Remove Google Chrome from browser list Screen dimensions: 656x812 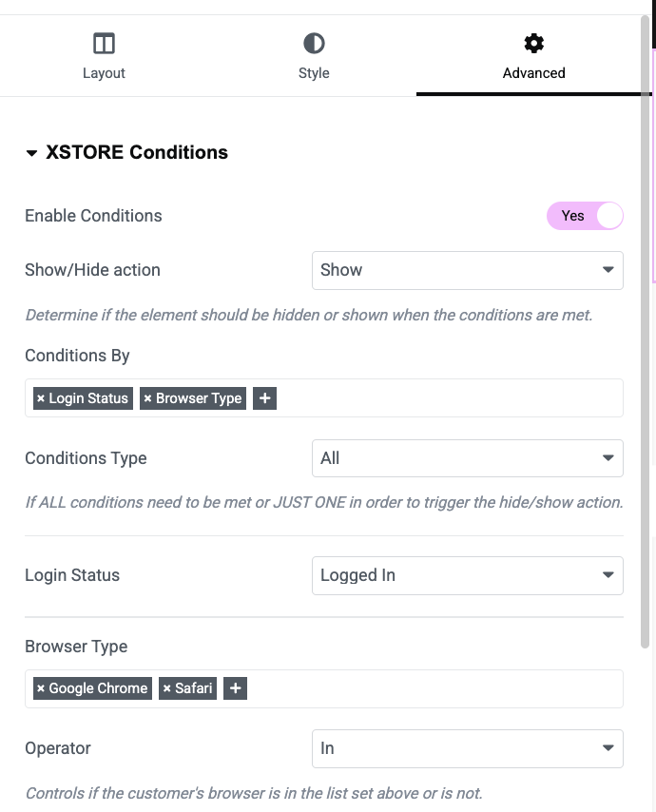[41, 688]
